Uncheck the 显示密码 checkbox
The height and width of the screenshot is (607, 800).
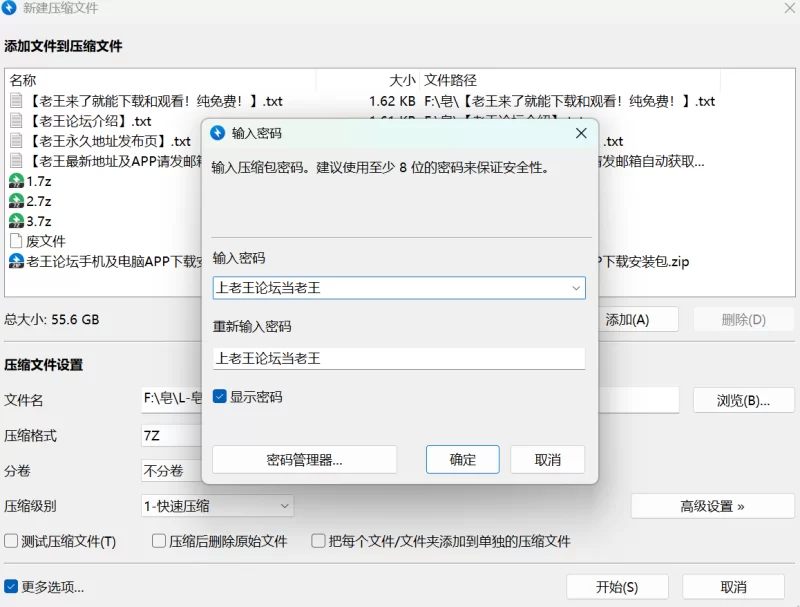pyautogui.click(x=219, y=396)
